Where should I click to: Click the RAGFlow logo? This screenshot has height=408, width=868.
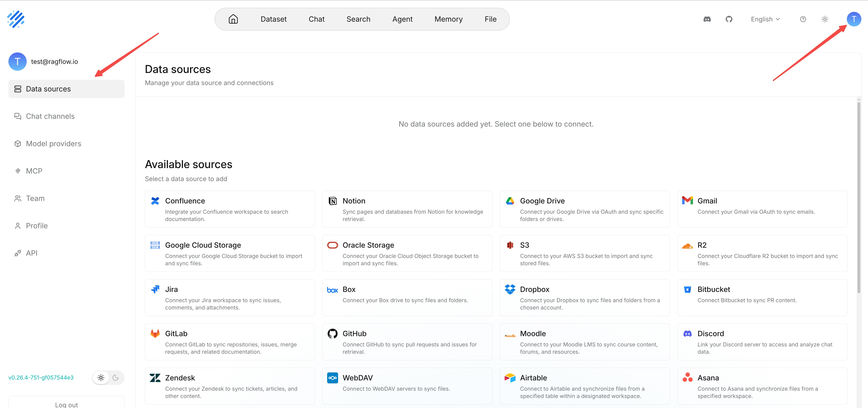click(x=16, y=19)
